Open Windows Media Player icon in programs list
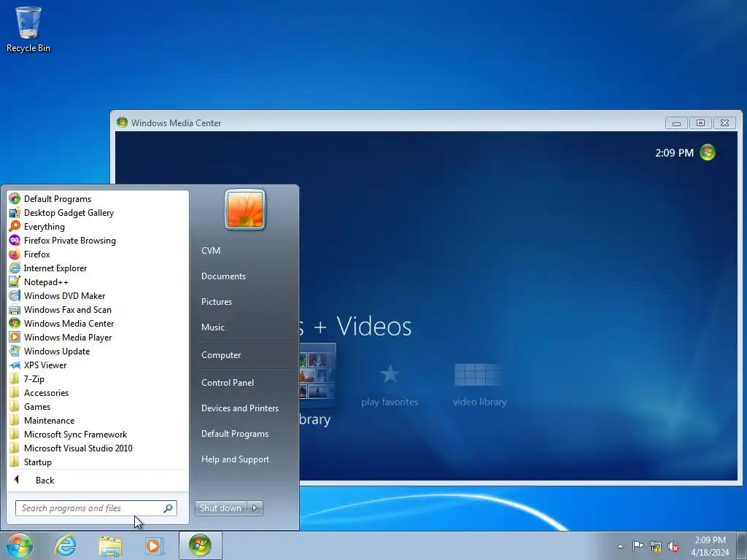The height and width of the screenshot is (560, 747). pos(15,337)
